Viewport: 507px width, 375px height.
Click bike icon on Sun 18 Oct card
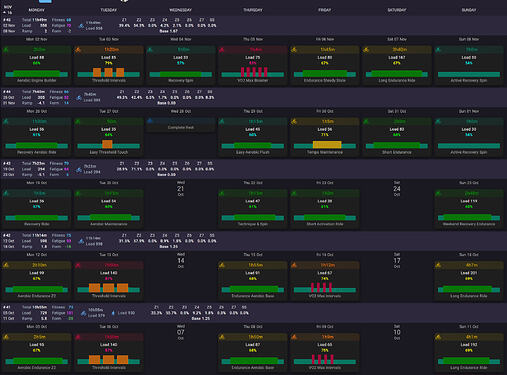pyautogui.click(x=438, y=265)
